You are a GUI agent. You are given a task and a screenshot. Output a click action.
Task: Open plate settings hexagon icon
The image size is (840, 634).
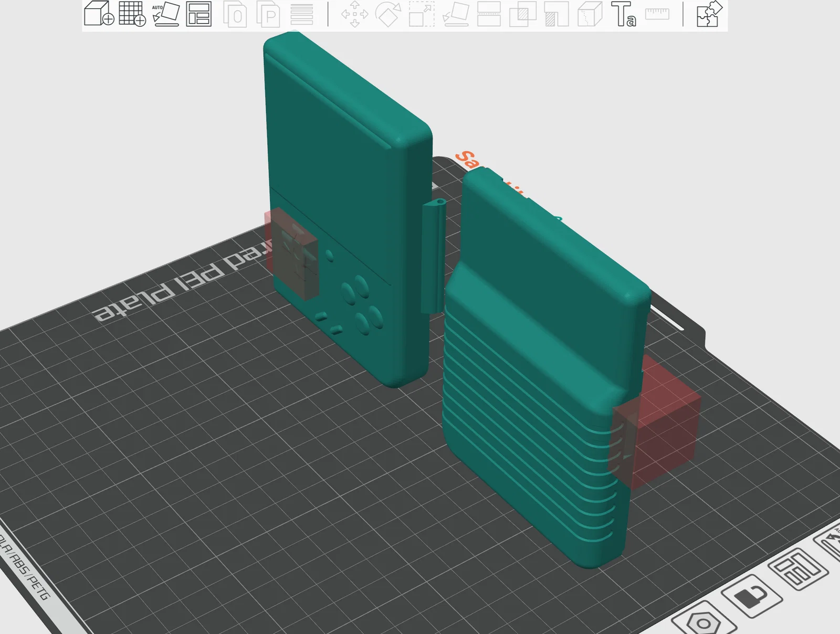(703, 622)
